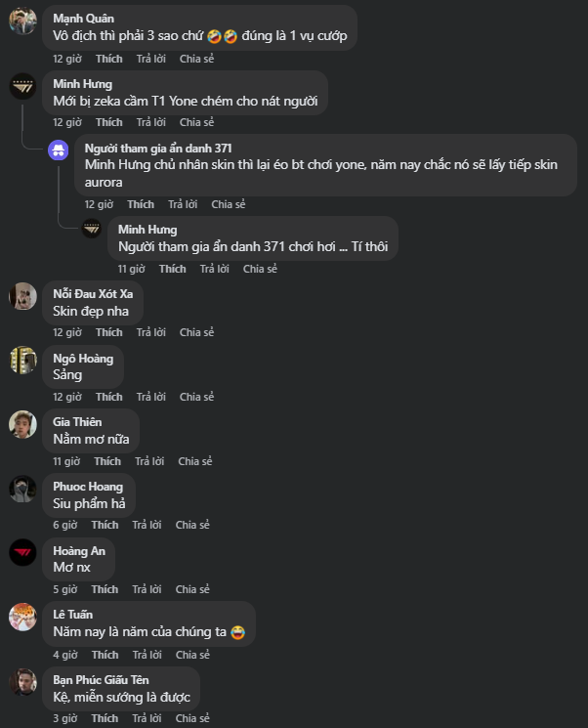Reply to Hoàng An's "Mơ nx" comment
This screenshot has width=588, height=728.
click(x=147, y=589)
